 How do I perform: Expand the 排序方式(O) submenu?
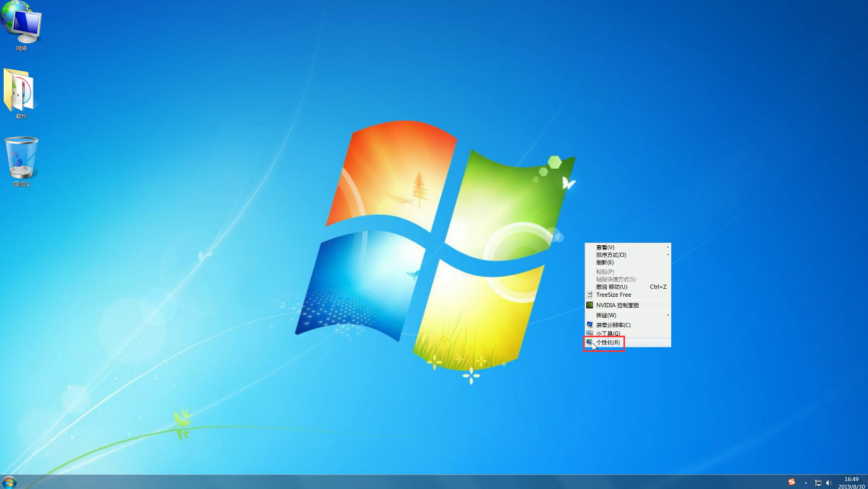628,255
